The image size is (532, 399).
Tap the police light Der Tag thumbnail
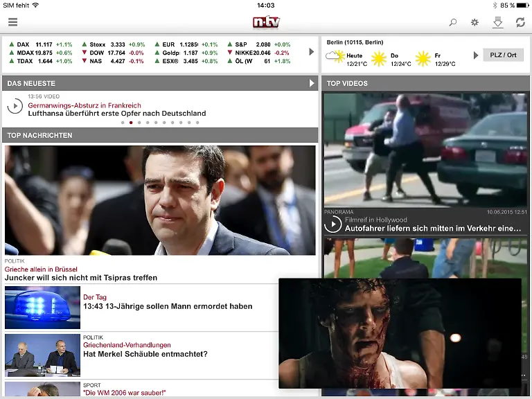pos(42,307)
